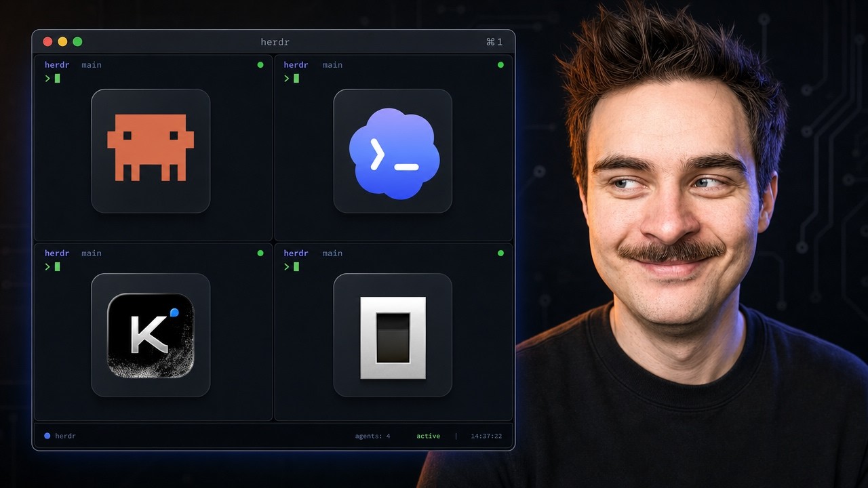This screenshot has width=868, height=488.
Task: Click the herdr window title text
Action: click(x=275, y=42)
